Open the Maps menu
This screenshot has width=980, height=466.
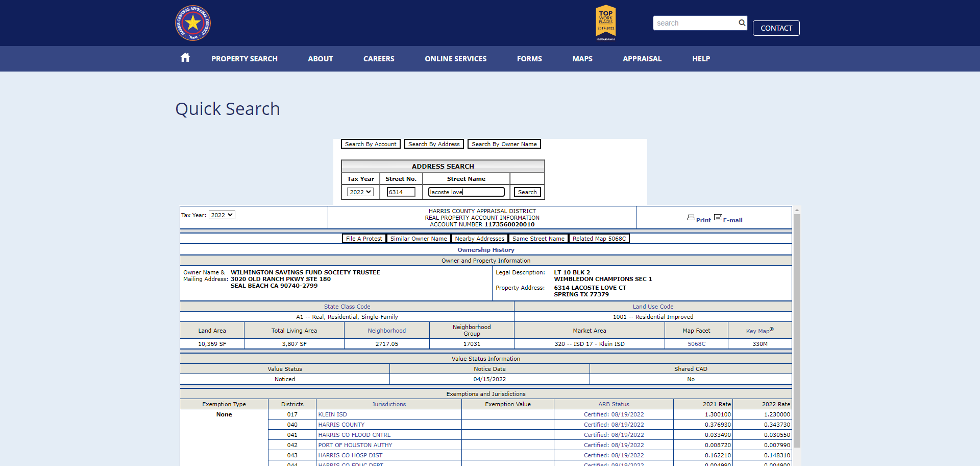click(x=582, y=59)
